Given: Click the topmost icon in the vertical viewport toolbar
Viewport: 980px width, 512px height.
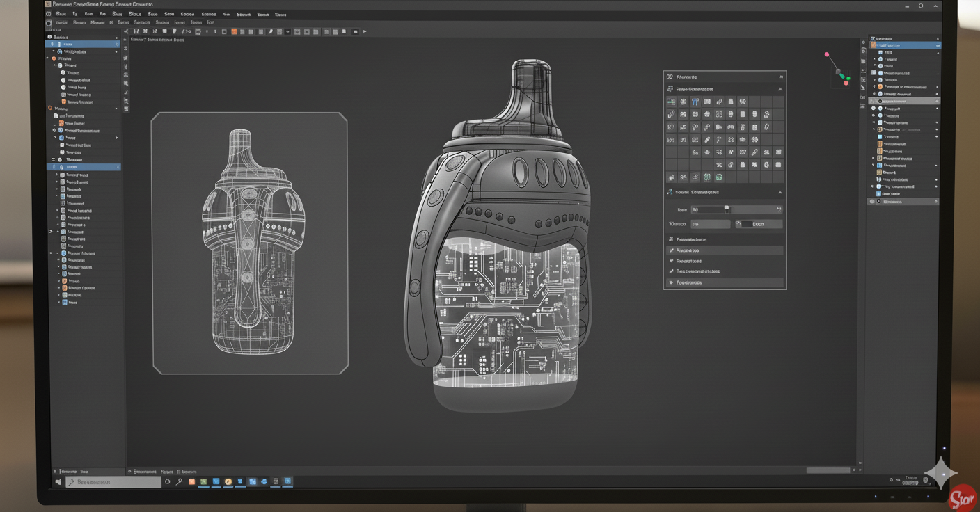Looking at the screenshot, I should pyautogui.click(x=126, y=40).
